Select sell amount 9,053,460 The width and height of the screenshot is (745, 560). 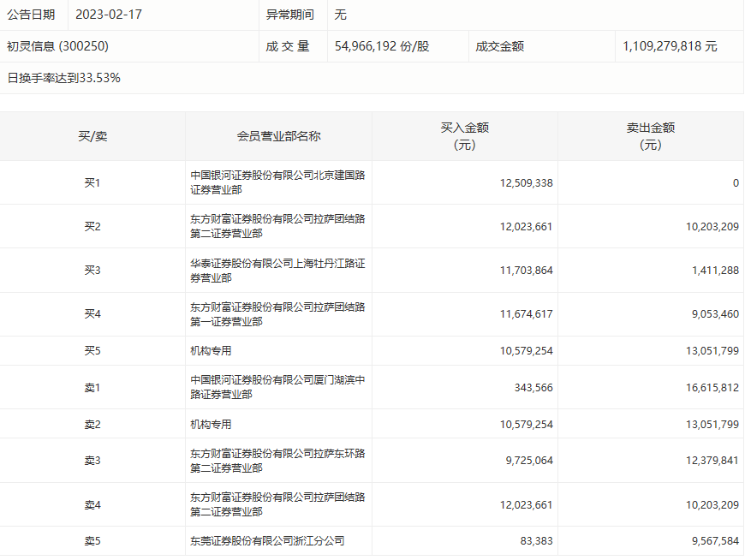(x=715, y=314)
